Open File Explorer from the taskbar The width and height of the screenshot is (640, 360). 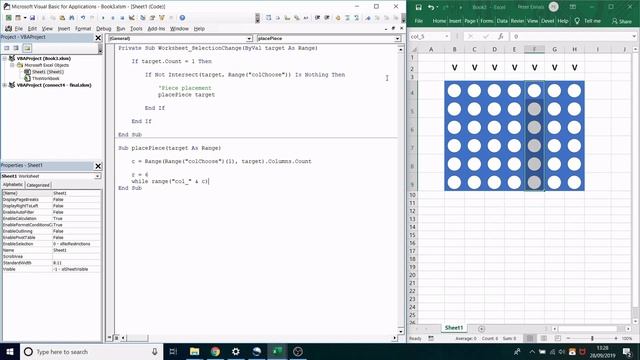coord(195,351)
